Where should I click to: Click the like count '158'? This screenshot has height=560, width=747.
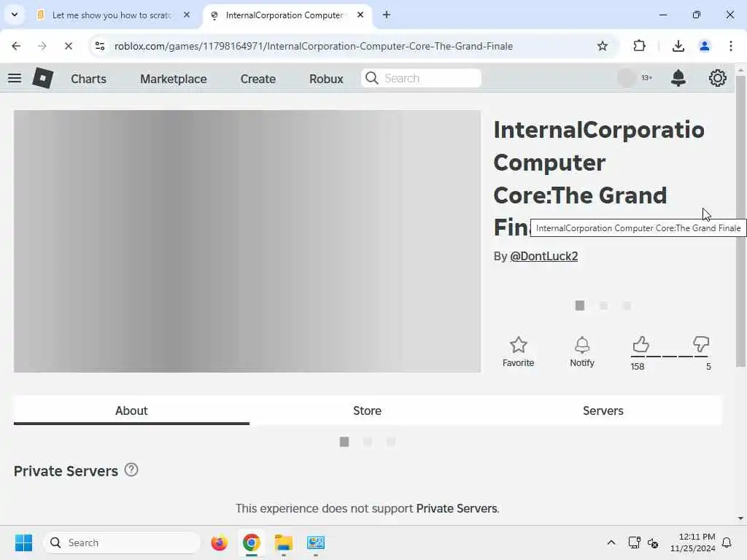pyautogui.click(x=637, y=366)
